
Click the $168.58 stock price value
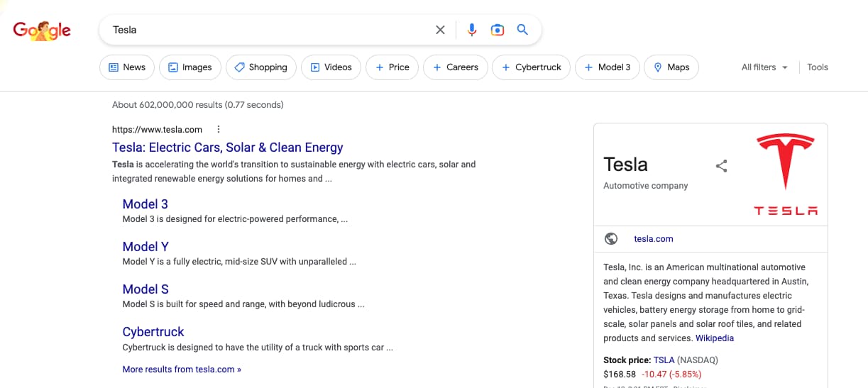coord(620,374)
